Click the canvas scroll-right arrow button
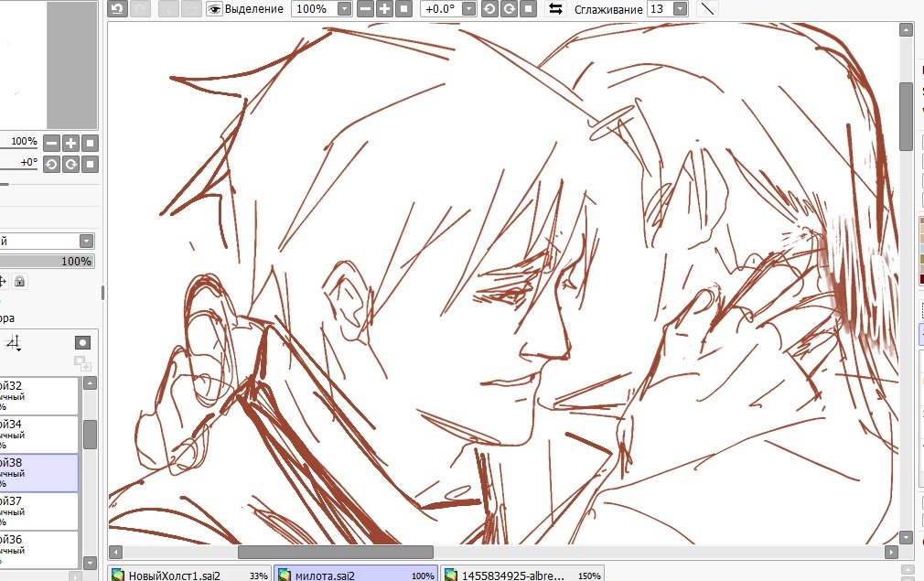 (x=891, y=552)
